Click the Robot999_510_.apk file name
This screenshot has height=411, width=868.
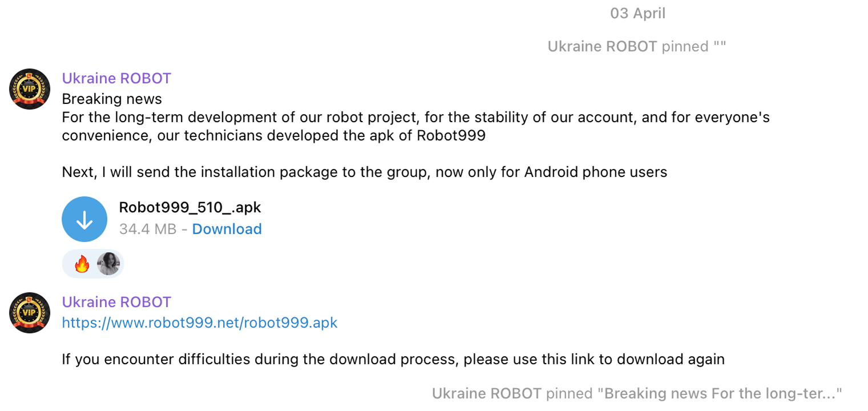click(190, 207)
